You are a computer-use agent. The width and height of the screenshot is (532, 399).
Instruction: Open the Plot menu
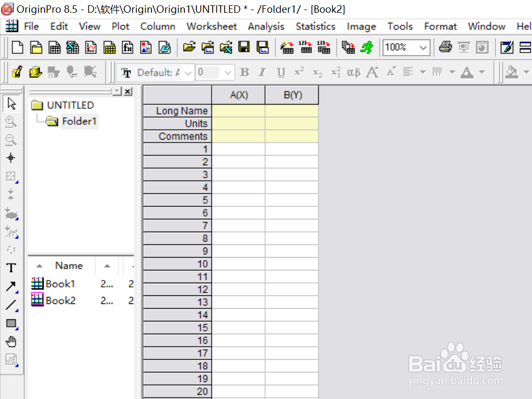pos(121,27)
